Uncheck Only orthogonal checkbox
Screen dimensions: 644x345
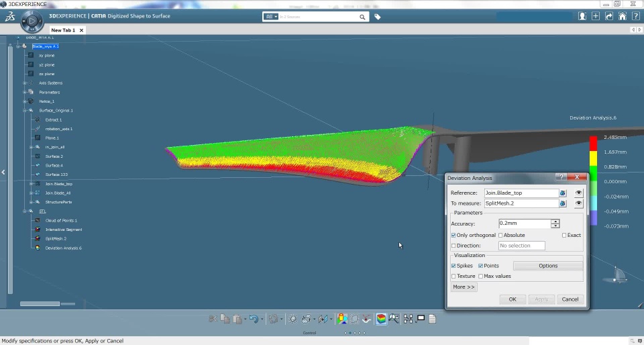453,236
